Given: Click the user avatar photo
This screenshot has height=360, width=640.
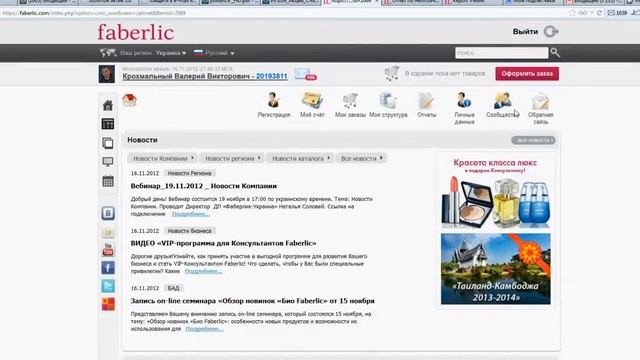Looking at the screenshot, I should (107, 74).
